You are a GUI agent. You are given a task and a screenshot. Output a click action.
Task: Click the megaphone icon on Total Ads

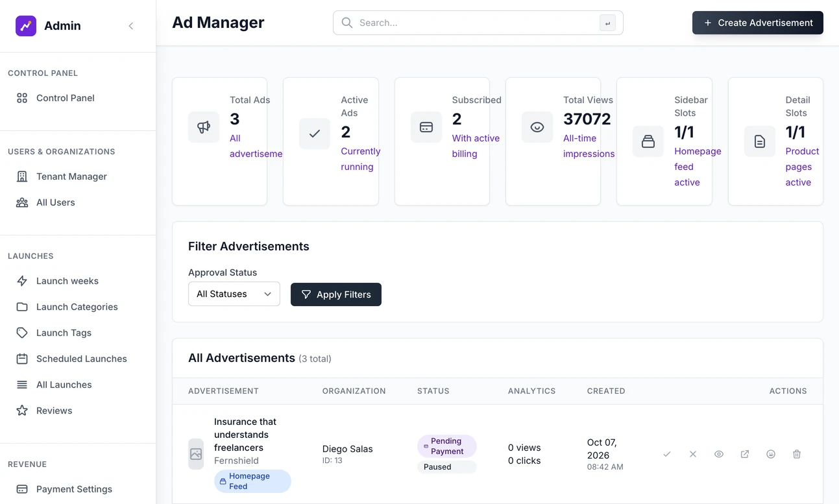[204, 127]
